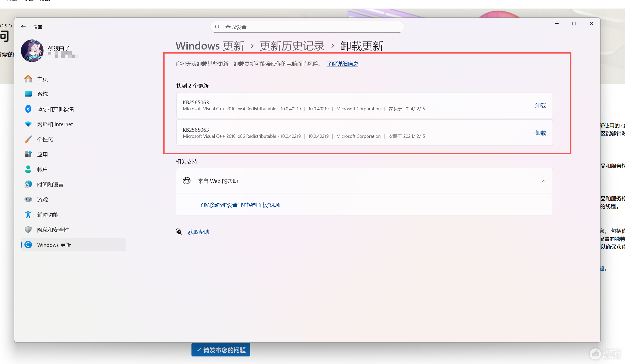Click the 查找设置 search field
This screenshot has height=364, width=625.
(x=307, y=27)
